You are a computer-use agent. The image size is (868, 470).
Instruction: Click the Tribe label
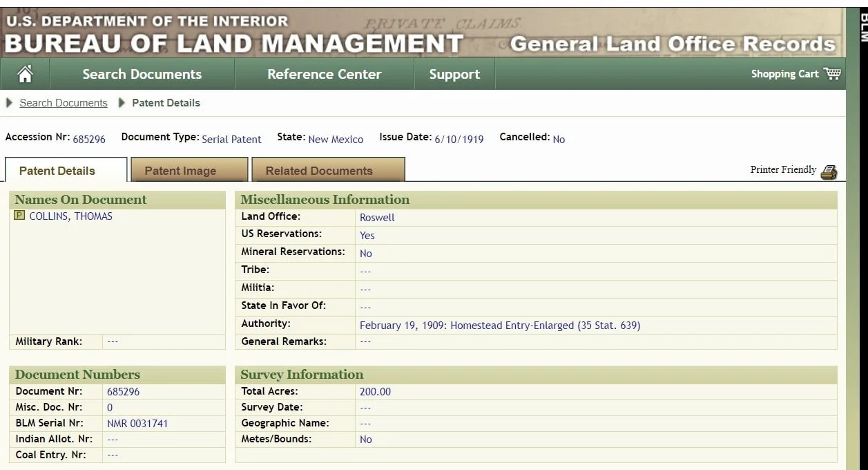tap(255, 270)
